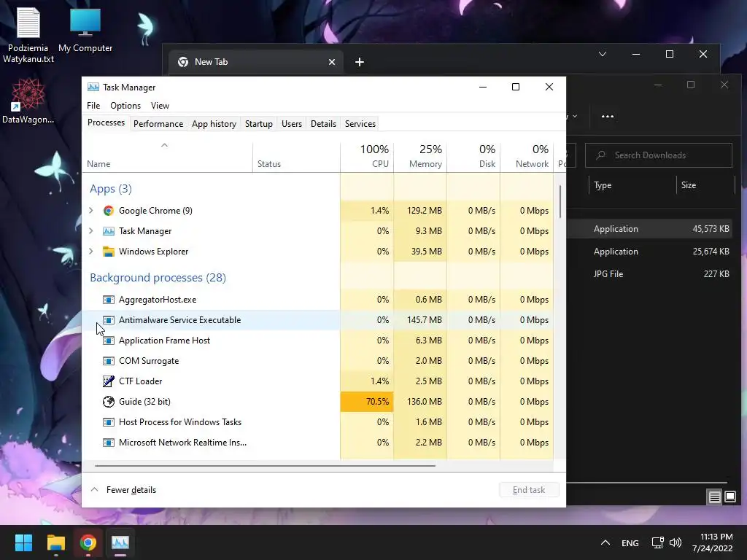
Task: Click the Task Manager title bar icon
Action: click(x=93, y=87)
